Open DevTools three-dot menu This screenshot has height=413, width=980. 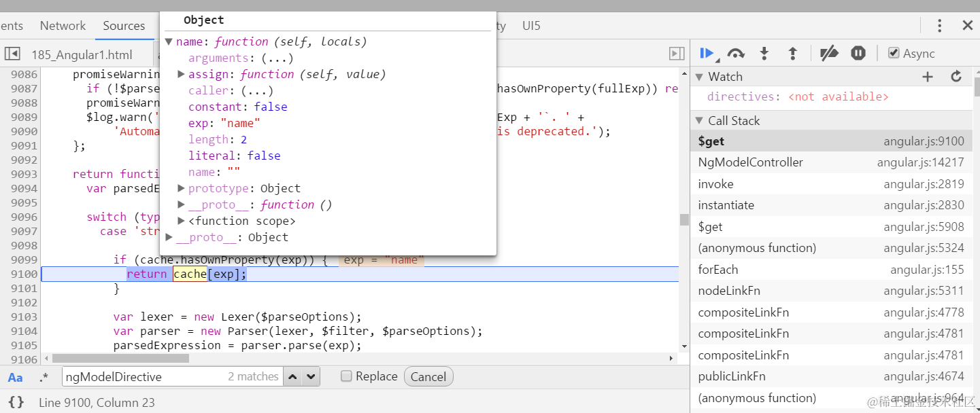[939, 26]
